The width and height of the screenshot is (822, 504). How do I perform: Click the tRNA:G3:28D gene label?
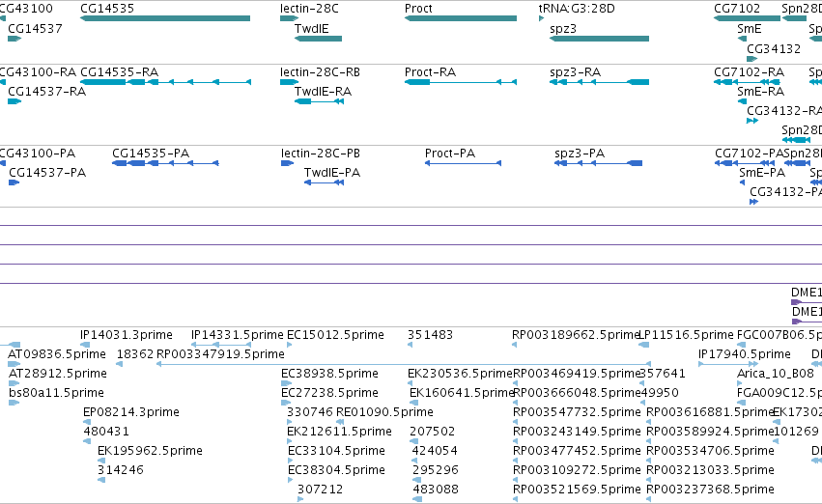[x=577, y=9]
